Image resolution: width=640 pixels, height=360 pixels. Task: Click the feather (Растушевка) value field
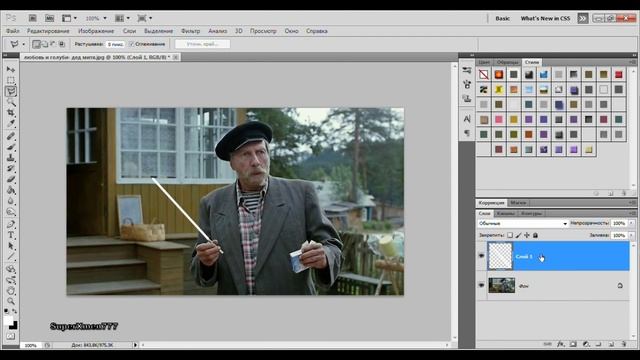coord(115,44)
